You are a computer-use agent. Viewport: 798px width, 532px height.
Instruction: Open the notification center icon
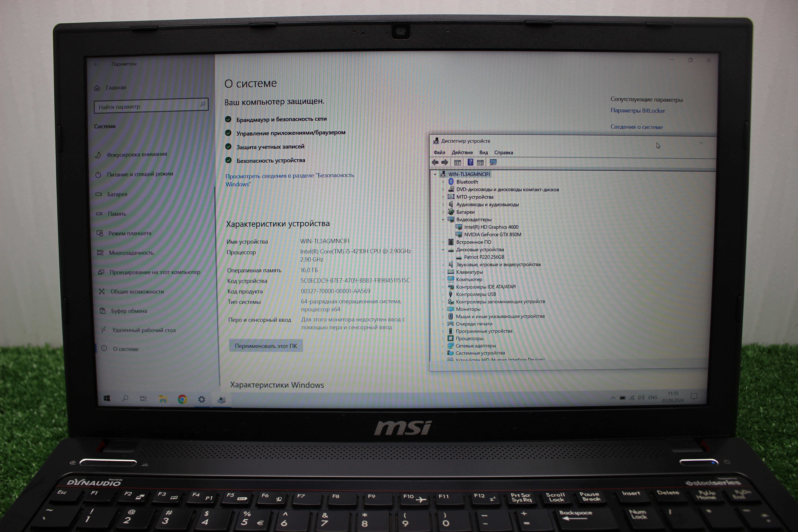click(x=694, y=396)
